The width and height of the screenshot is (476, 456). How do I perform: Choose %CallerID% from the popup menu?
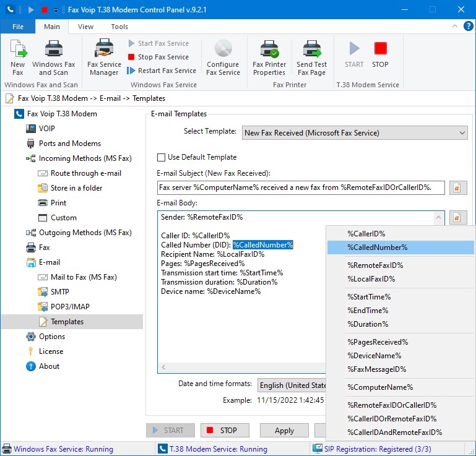(400, 234)
